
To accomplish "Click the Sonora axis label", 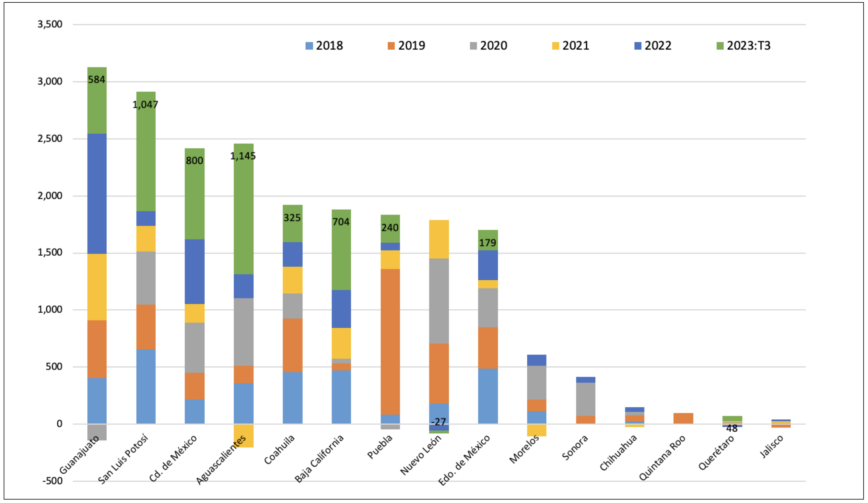I will click(575, 447).
